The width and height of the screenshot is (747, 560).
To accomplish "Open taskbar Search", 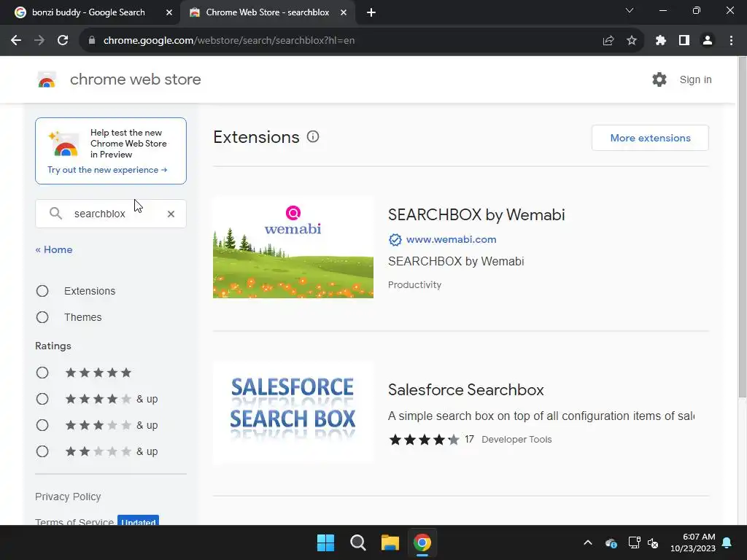I will point(357,542).
